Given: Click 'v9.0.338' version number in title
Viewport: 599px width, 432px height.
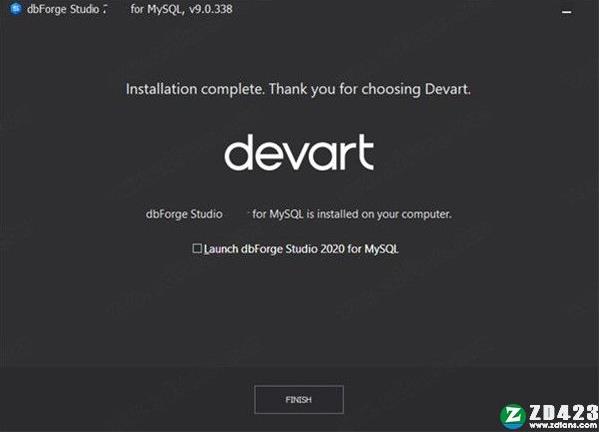Looking at the screenshot, I should click(211, 9).
